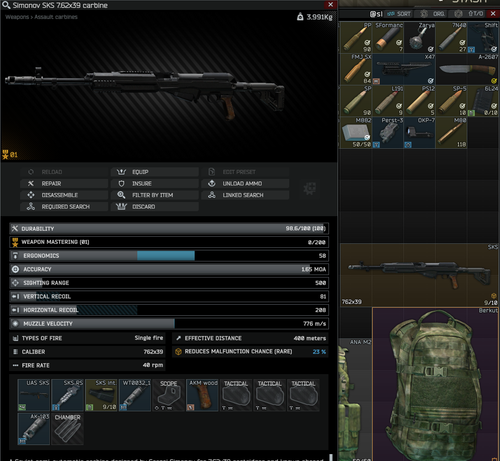Select 7N40 ammo stack in stash

tap(452, 38)
